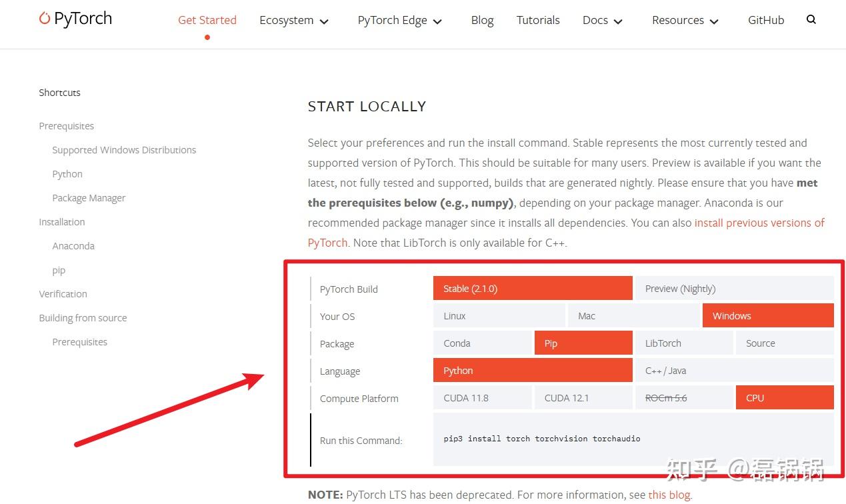Click the PyTorch logo

click(75, 19)
